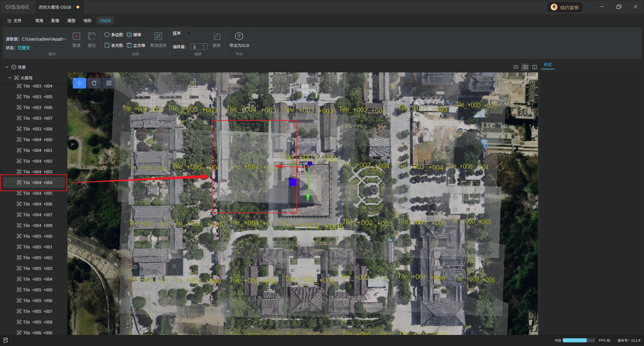Viewport: 644px width, 346px height.
Task: Activate the move gizmo tool in viewport
Action: (x=79, y=83)
